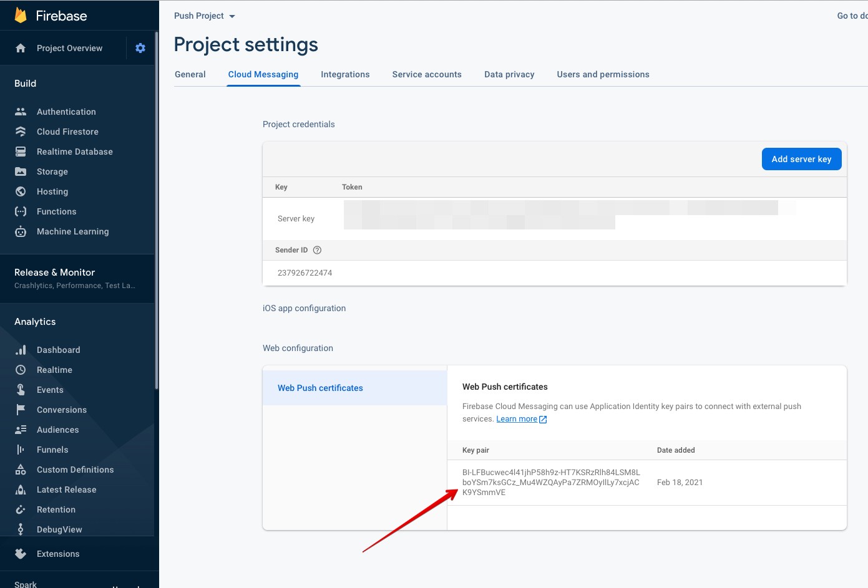The width and height of the screenshot is (868, 588).
Task: Click the Machine Learning robot icon
Action: pyautogui.click(x=21, y=231)
